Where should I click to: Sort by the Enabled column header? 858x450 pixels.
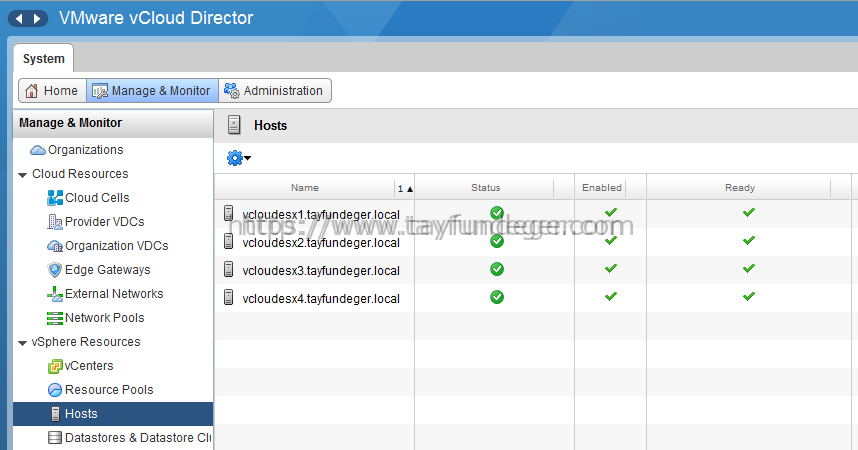click(x=602, y=188)
